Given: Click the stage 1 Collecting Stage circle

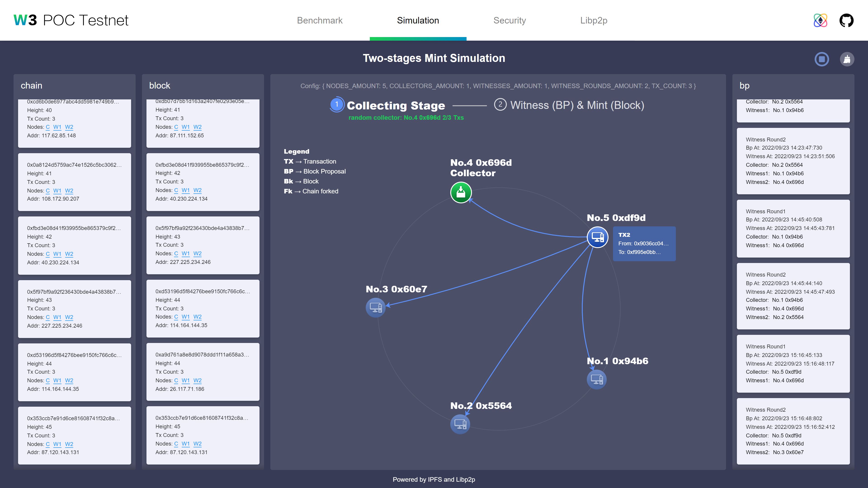Looking at the screenshot, I should 337,105.
